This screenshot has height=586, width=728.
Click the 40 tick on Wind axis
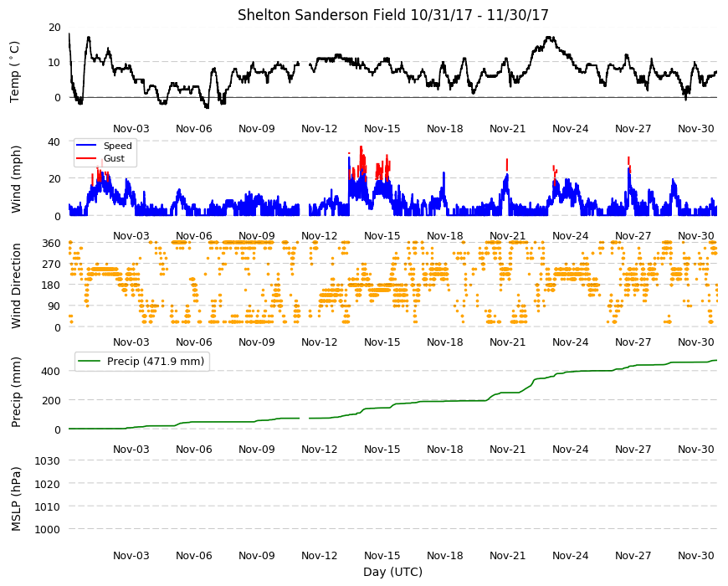point(54,141)
